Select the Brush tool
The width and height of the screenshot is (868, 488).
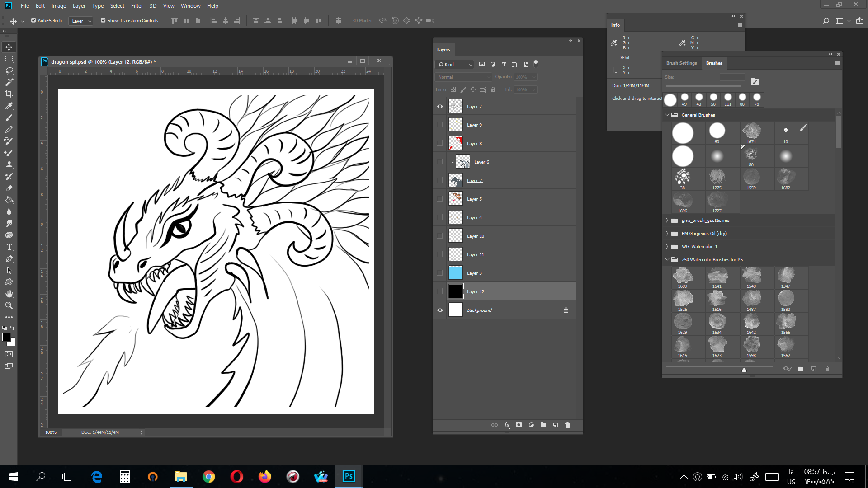[9, 117]
